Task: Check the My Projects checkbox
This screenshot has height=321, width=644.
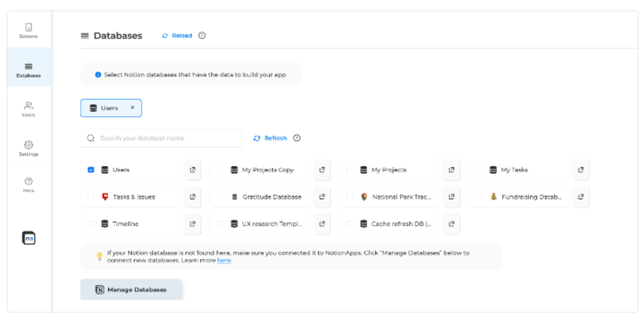Action: pyautogui.click(x=350, y=170)
